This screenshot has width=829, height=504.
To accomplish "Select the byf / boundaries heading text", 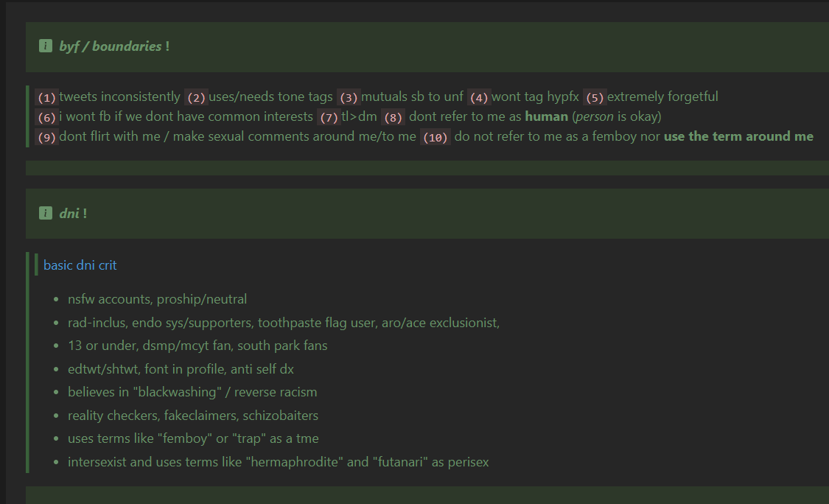I will point(114,46).
